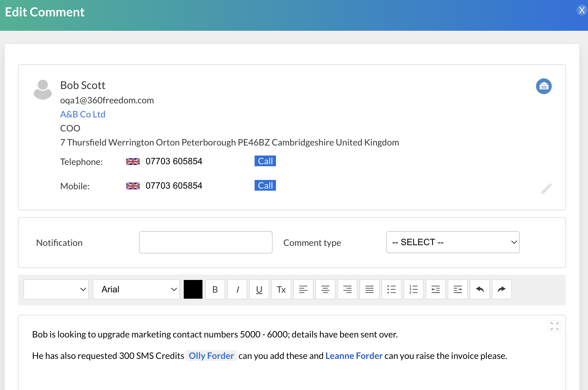This screenshot has width=588, height=390.
Task: Redo the last undone edit
Action: tap(502, 289)
